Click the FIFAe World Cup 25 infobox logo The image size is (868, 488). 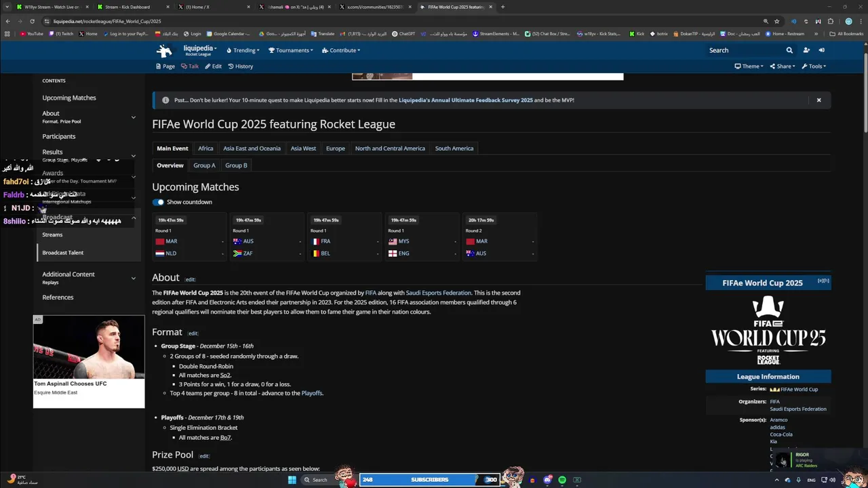(768, 331)
